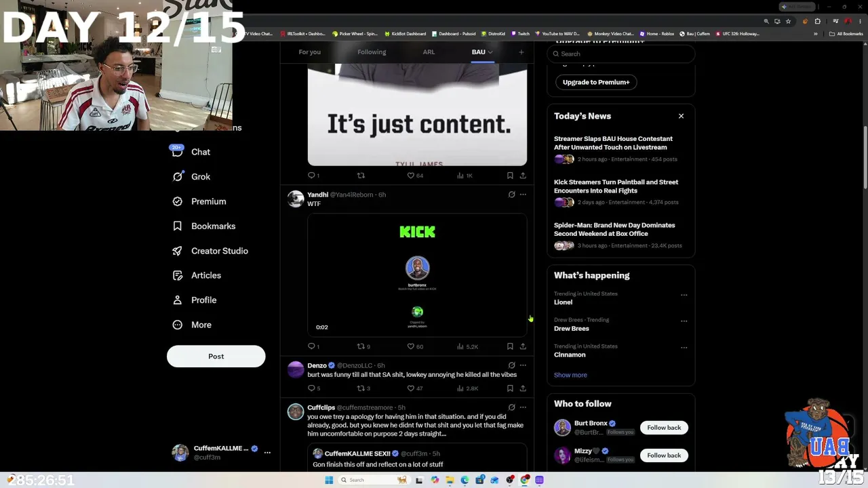The height and width of the screenshot is (488, 868).
Task: Open the Windows Start menu
Action: coord(329,480)
